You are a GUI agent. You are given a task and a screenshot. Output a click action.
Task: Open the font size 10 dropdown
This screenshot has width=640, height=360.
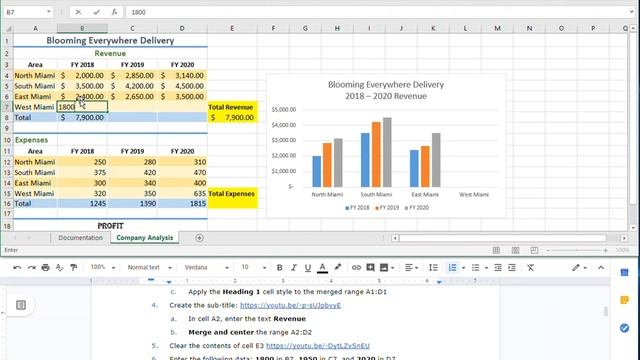coord(253,268)
